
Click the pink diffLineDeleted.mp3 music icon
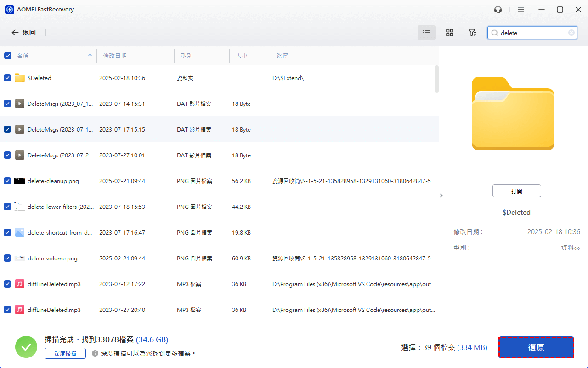[19, 284]
